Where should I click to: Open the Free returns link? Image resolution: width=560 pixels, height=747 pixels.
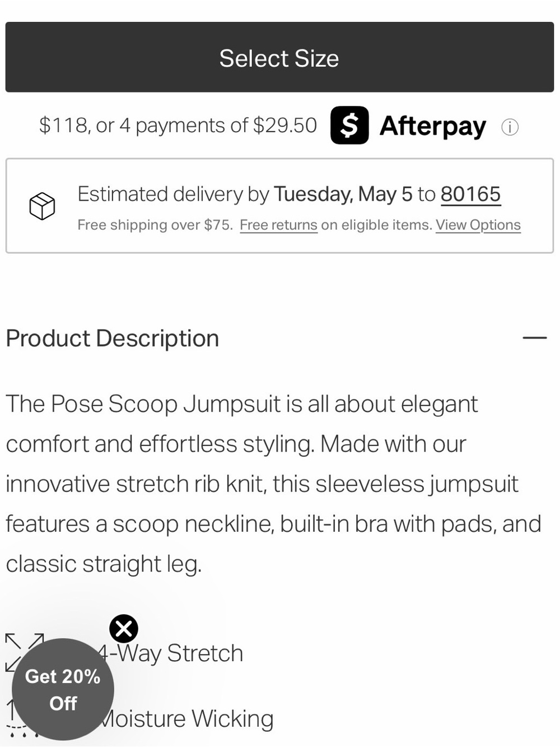(x=278, y=225)
